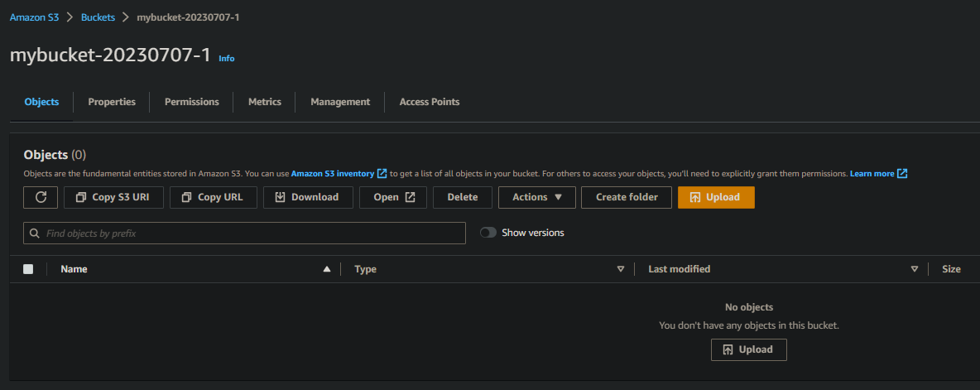Viewport: 980px width, 390px height.
Task: Click the Copy URL button
Action: 213,197
